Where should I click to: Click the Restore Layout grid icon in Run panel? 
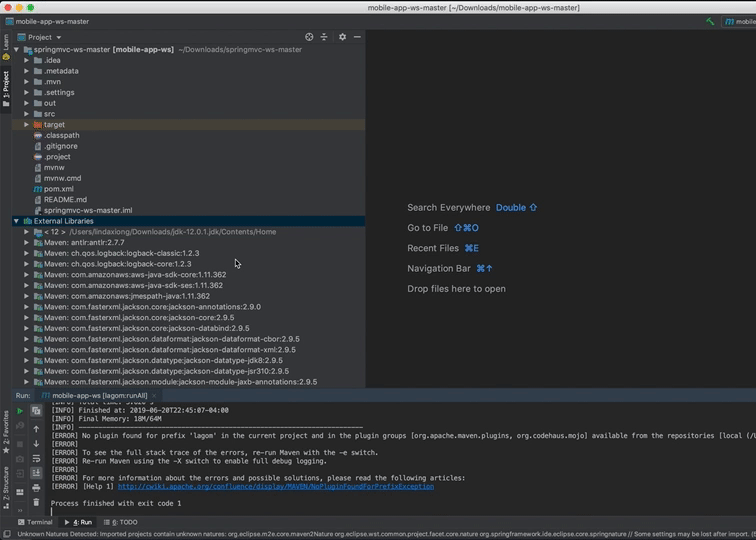(20, 492)
